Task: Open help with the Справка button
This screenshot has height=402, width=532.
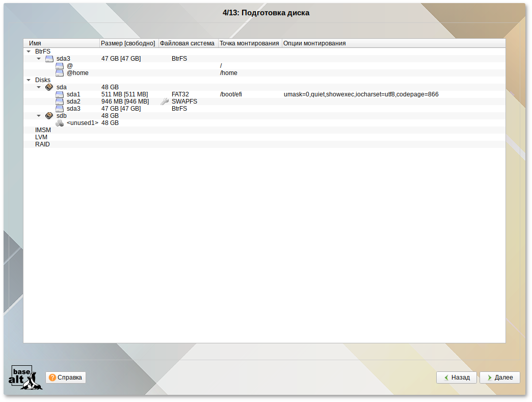Action: coord(65,378)
